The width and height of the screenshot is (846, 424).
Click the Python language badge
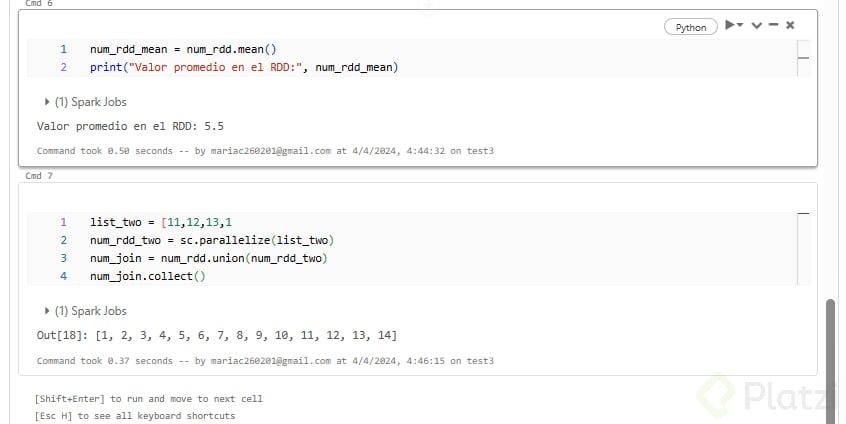pyautogui.click(x=691, y=27)
